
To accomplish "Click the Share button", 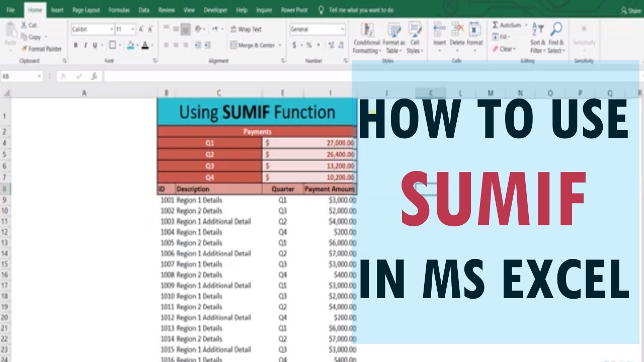I will pyautogui.click(x=631, y=11).
